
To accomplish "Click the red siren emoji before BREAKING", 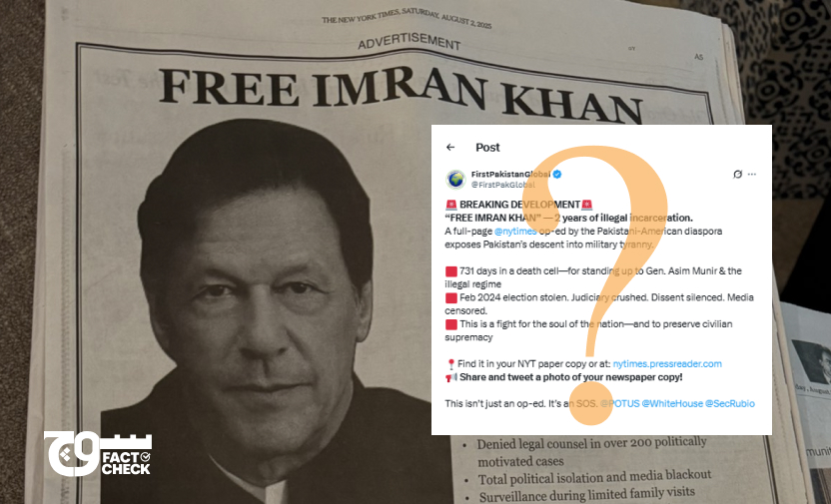I will [451, 205].
